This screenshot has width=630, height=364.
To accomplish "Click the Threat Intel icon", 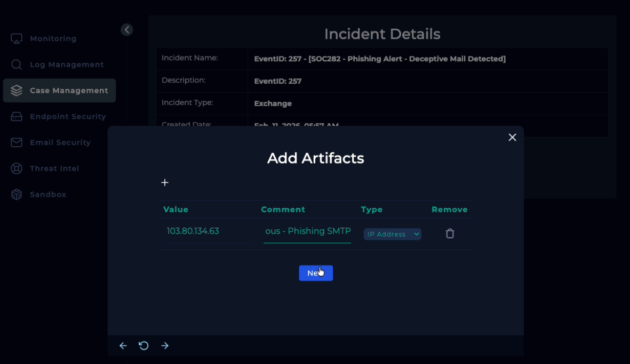I will pos(17,168).
